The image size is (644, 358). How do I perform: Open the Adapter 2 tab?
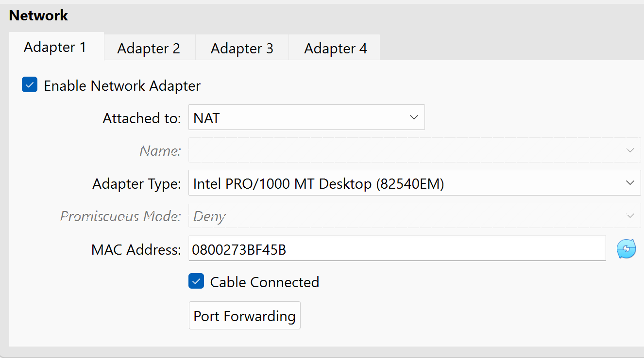[149, 49]
